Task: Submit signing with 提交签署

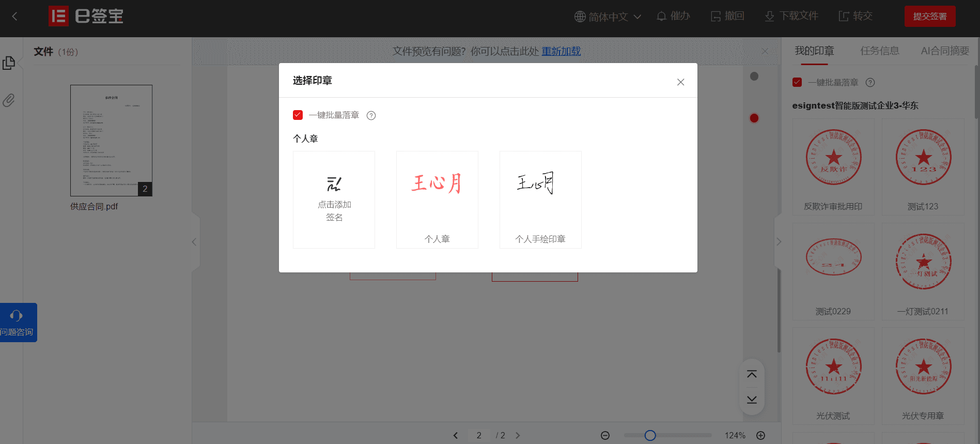Action: [929, 17]
